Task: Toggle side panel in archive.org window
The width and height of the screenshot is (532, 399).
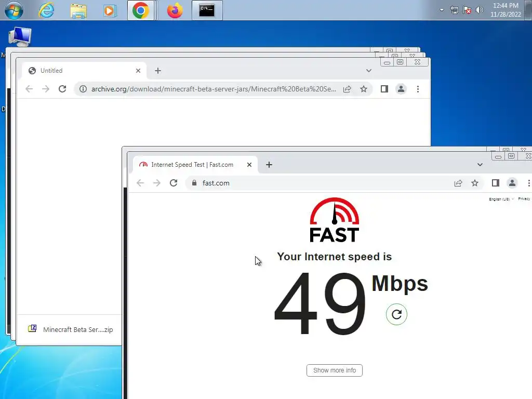Action: pos(384,89)
